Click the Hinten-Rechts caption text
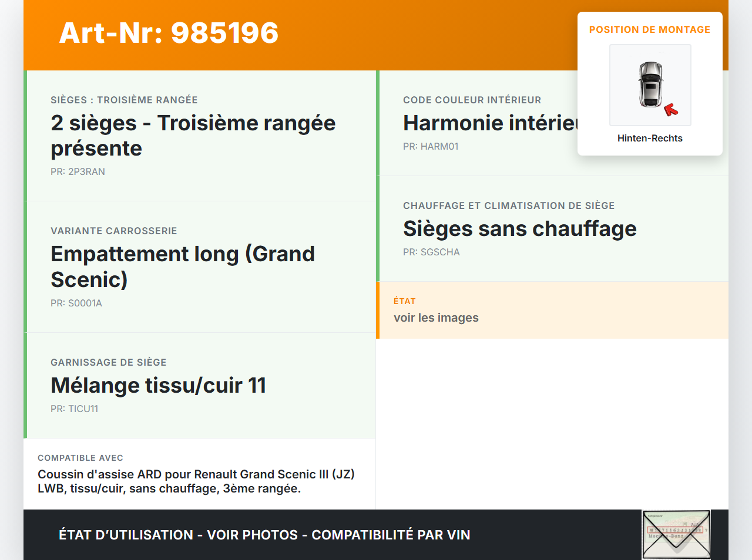The image size is (752, 560). click(650, 138)
